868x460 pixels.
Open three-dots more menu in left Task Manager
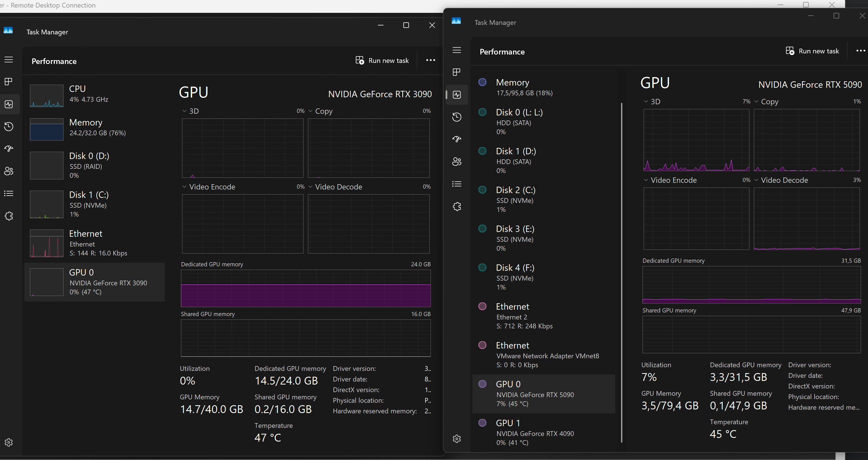click(x=430, y=61)
